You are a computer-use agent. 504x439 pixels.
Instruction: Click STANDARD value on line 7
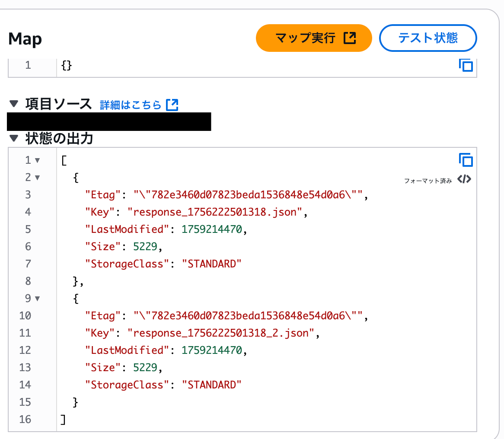(212, 264)
